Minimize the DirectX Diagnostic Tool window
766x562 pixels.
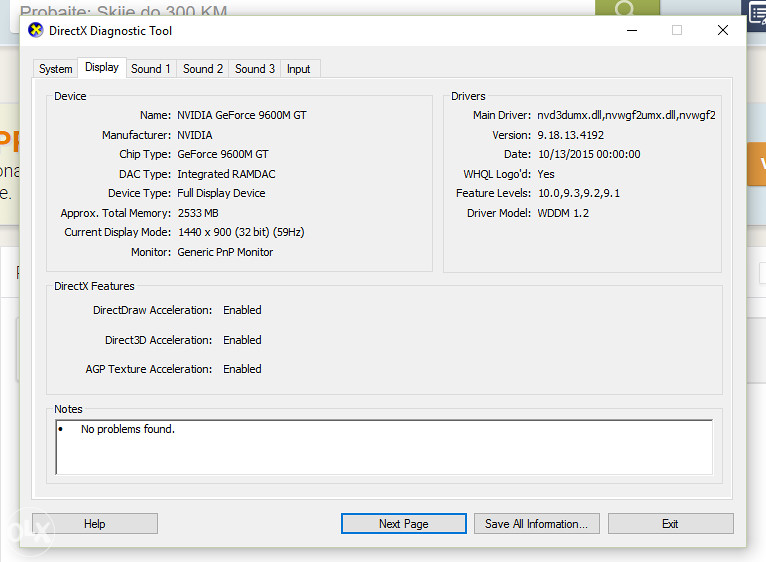632,30
